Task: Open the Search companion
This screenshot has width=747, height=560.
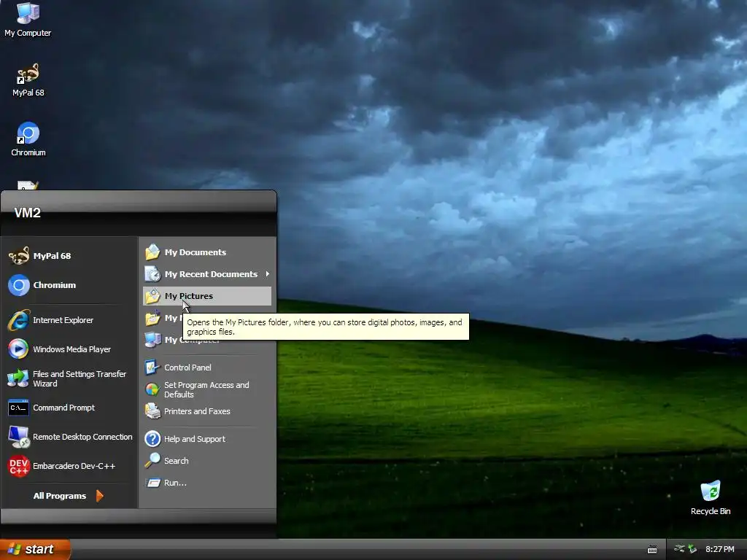Action: 207,461
